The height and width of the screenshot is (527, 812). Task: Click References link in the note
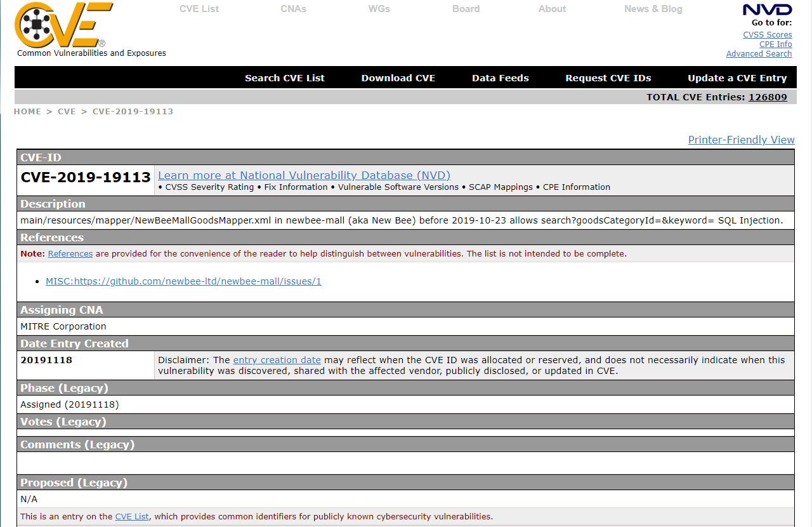[70, 253]
